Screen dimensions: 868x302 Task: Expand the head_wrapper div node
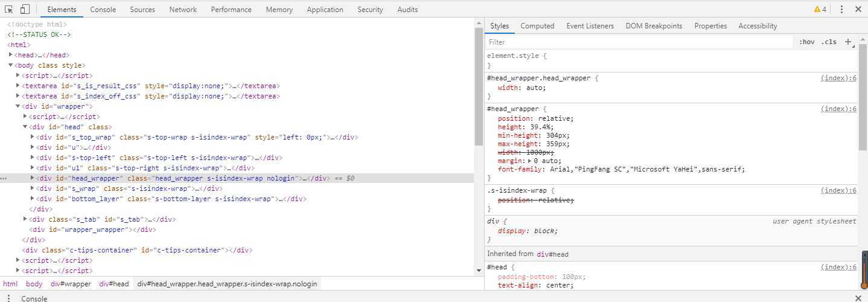click(33, 178)
